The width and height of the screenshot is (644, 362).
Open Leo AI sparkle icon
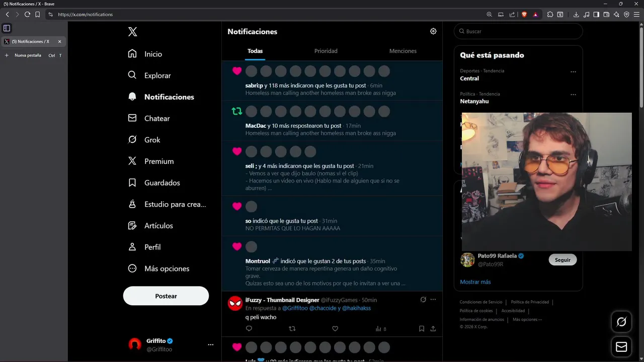(x=616, y=15)
